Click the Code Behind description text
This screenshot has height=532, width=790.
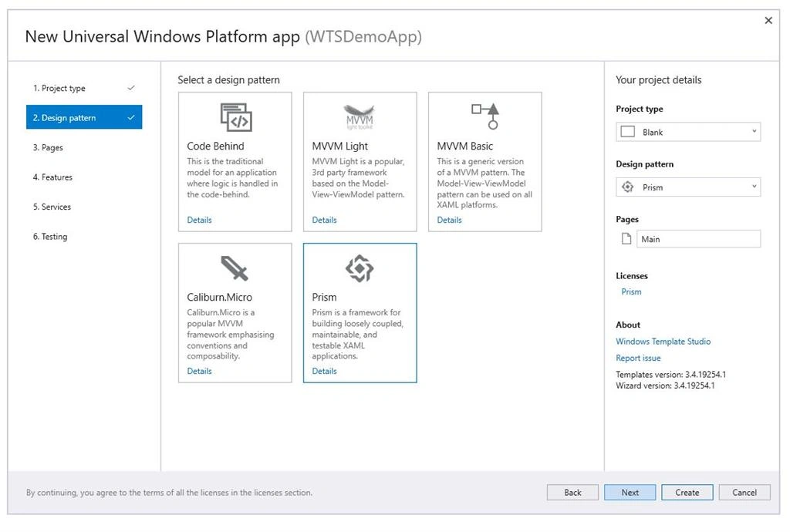coord(232,177)
